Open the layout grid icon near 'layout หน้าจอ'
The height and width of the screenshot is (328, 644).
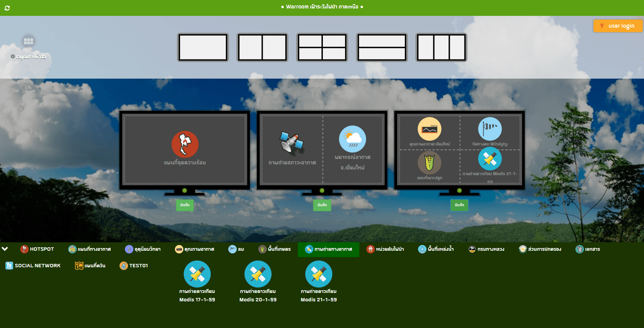coord(28,41)
